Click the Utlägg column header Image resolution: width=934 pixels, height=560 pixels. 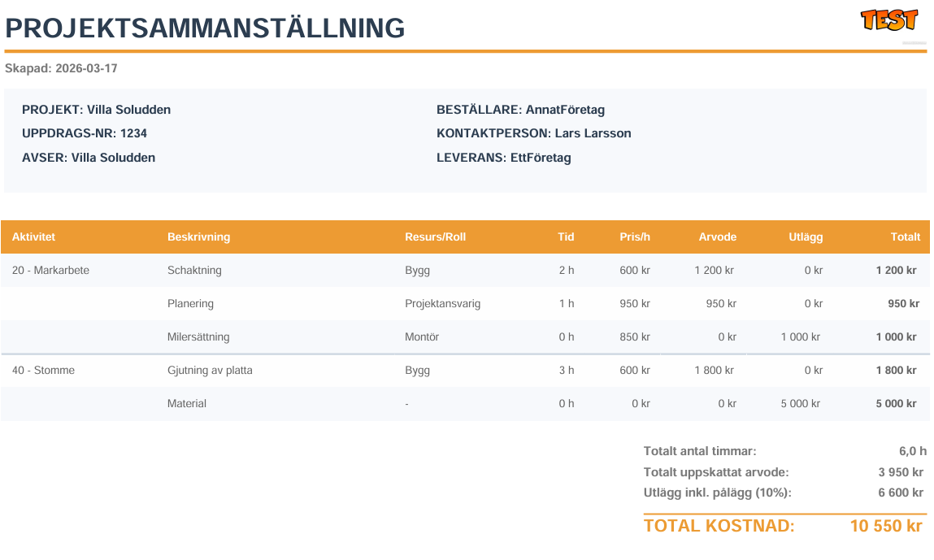coord(806,237)
